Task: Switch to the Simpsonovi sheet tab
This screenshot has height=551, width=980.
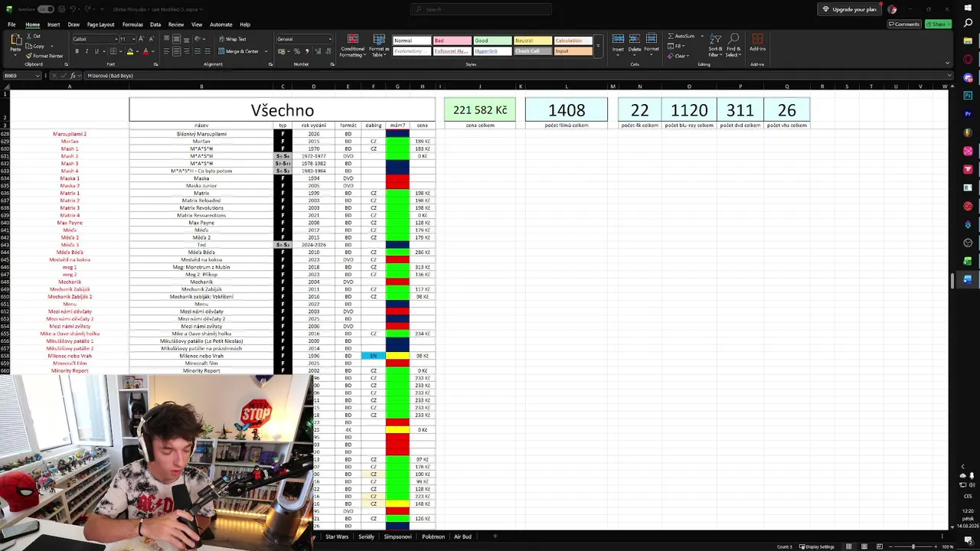Action: coord(397,536)
